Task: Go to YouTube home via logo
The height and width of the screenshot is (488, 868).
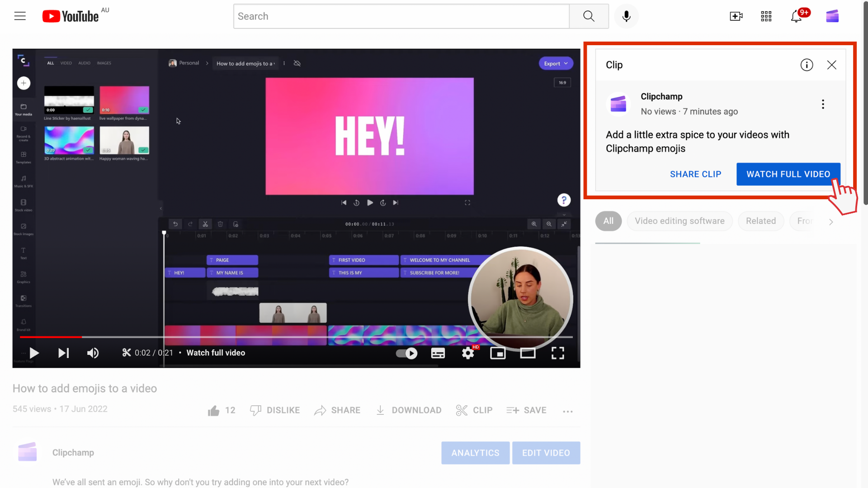Action: tap(71, 16)
